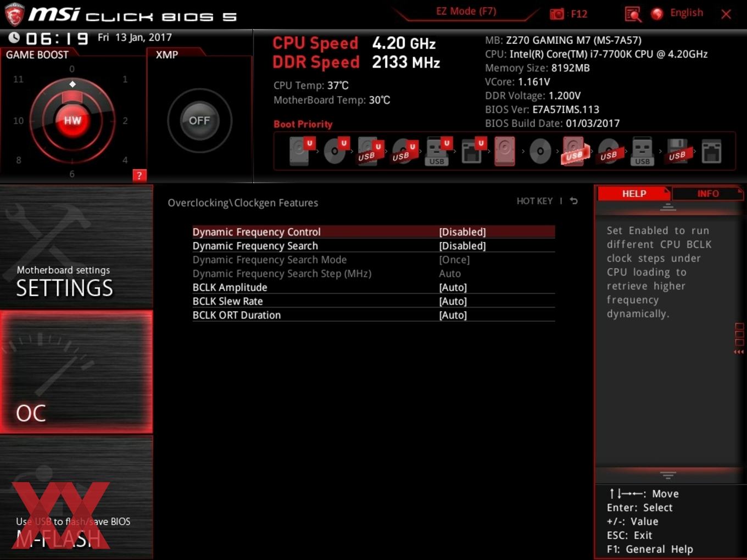The height and width of the screenshot is (560, 747).
Task: Switch to EZ Mode (F7)
Action: 466,11
